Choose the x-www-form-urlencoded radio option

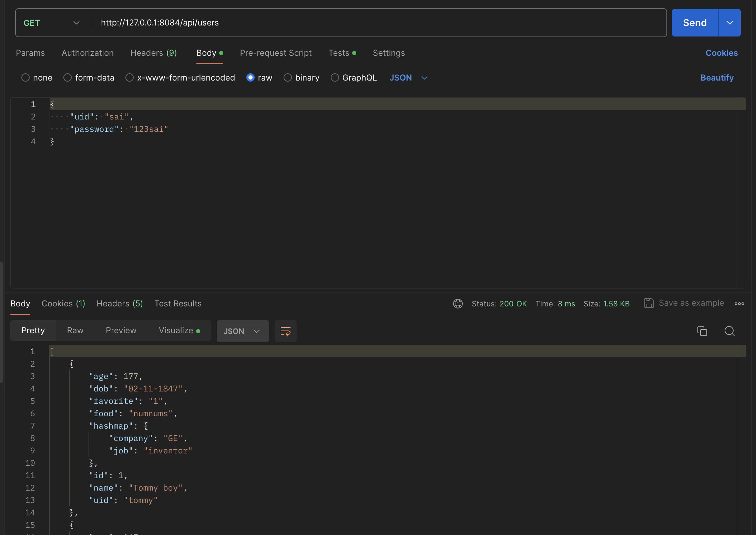pyautogui.click(x=130, y=78)
